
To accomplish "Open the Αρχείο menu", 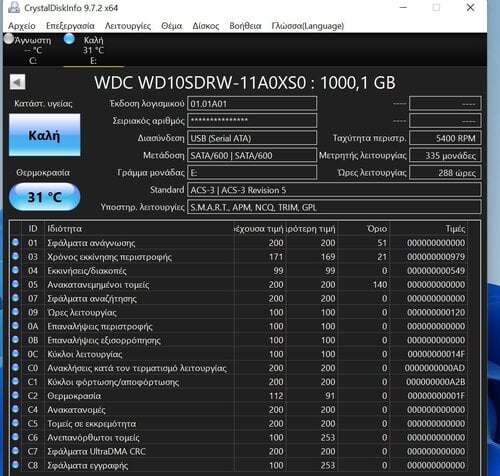I will coord(22,26).
